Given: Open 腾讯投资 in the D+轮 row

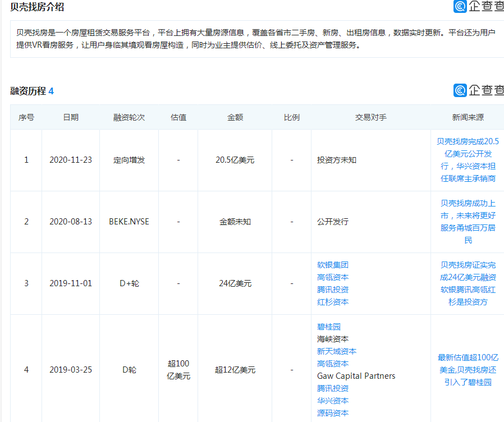Looking at the screenshot, I should pos(333,290).
